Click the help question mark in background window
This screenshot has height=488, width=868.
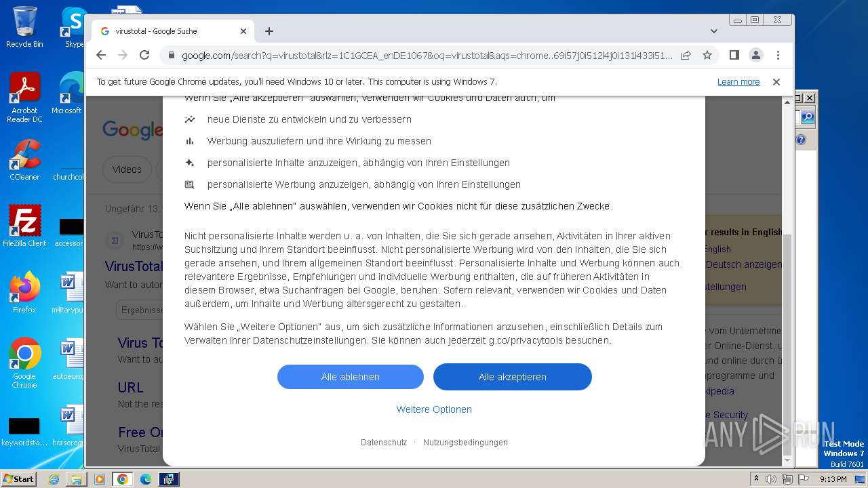[x=801, y=140]
